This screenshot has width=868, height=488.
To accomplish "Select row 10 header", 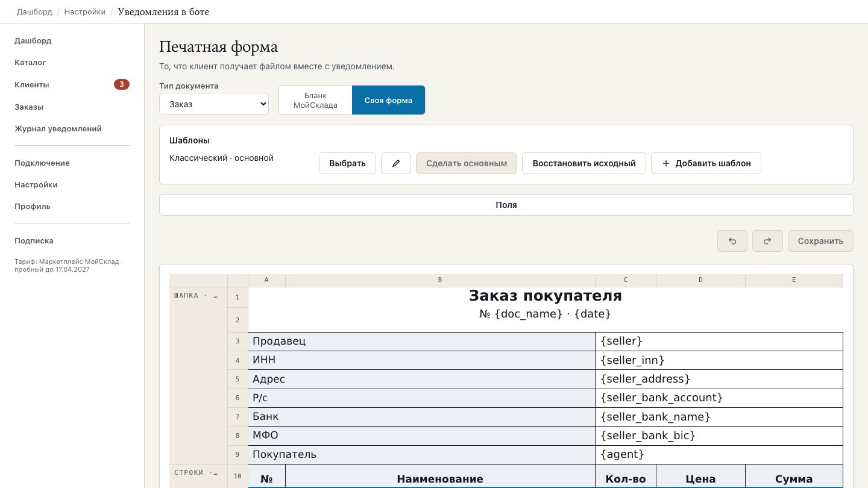I will pos(237,476).
